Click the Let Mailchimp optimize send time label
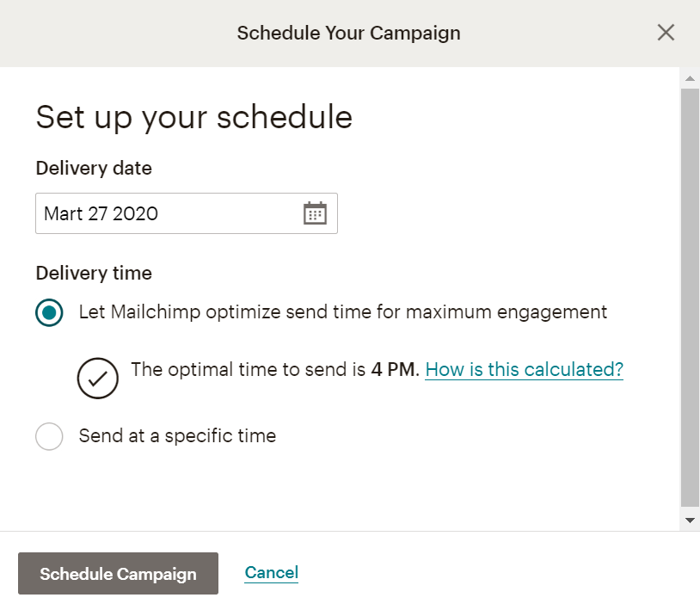The image size is (700, 610). click(x=342, y=311)
